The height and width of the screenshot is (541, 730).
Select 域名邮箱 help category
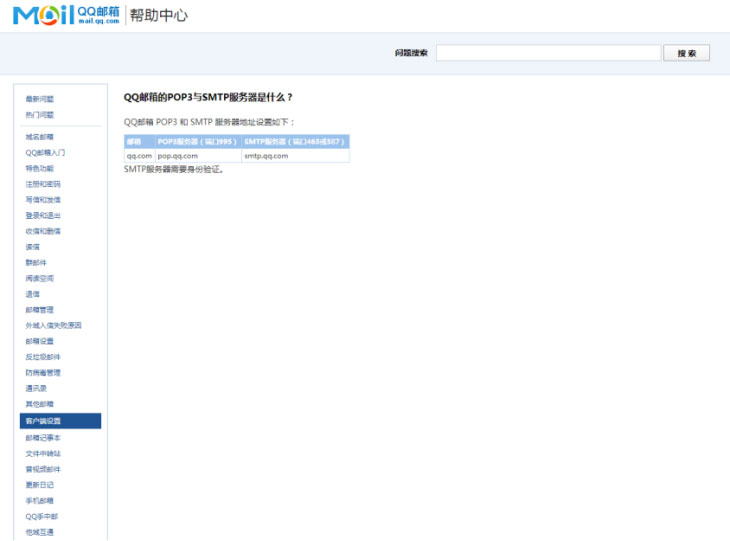click(x=40, y=137)
